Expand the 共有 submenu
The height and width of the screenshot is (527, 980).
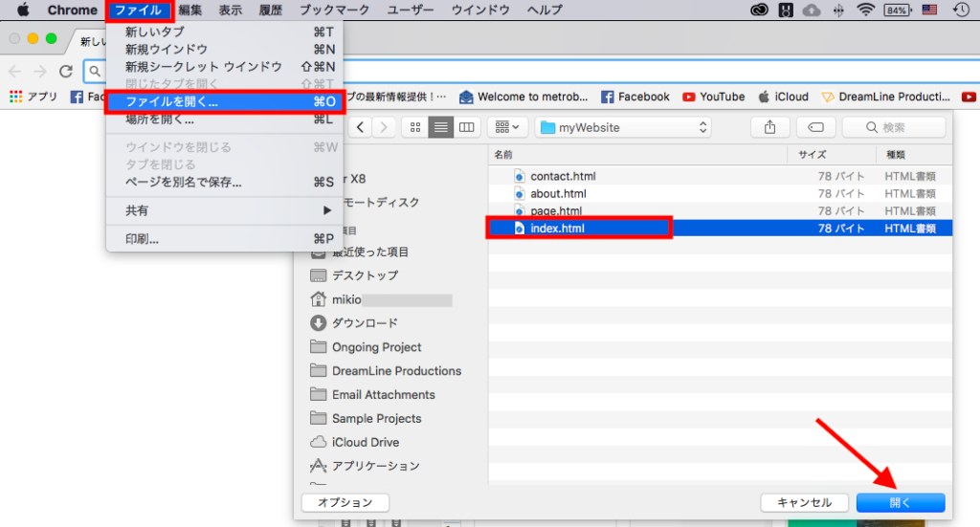coord(225,210)
